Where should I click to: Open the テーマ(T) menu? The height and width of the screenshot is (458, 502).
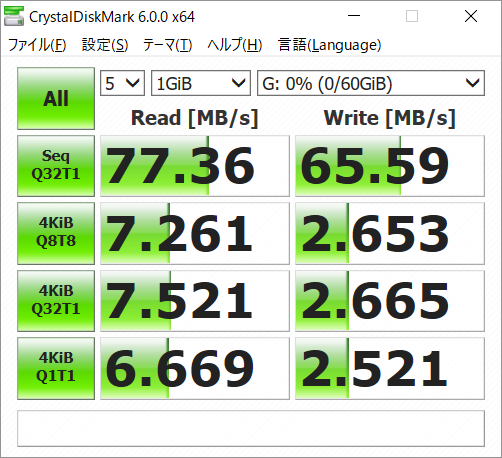168,45
